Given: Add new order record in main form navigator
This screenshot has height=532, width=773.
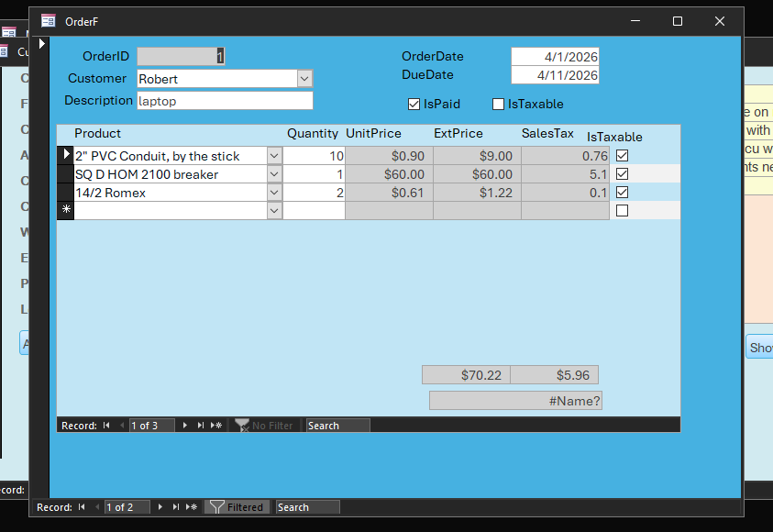Looking at the screenshot, I should [x=192, y=507].
